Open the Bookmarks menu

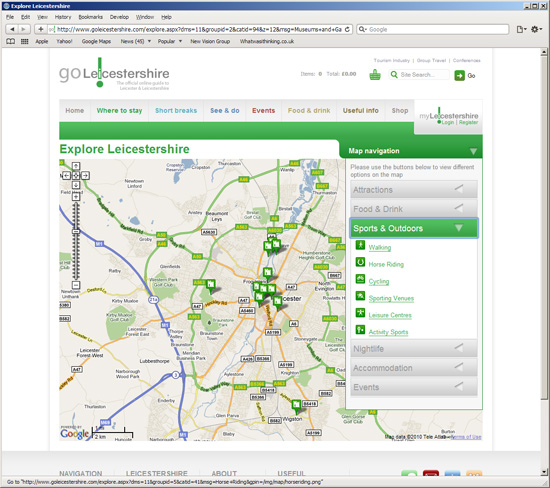pos(90,17)
